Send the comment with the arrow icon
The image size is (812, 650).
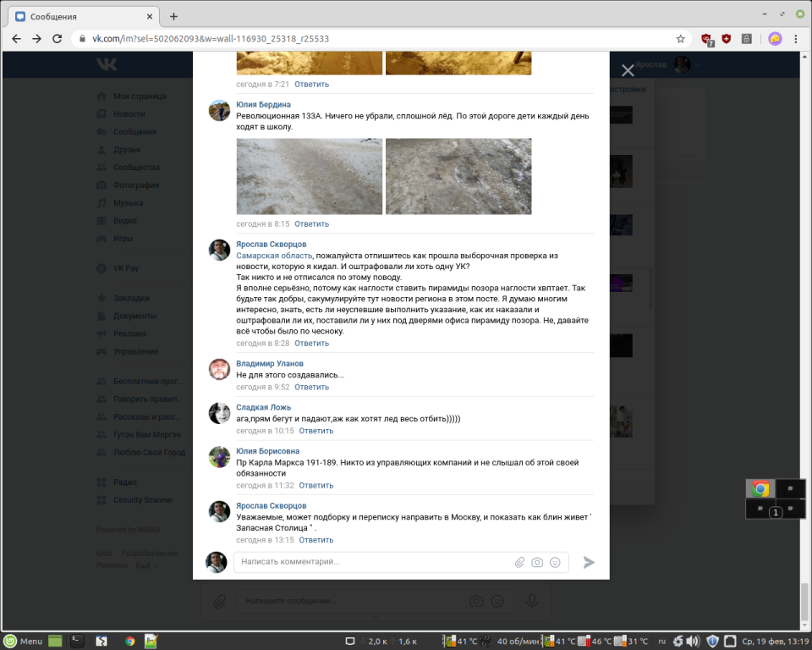(x=590, y=562)
